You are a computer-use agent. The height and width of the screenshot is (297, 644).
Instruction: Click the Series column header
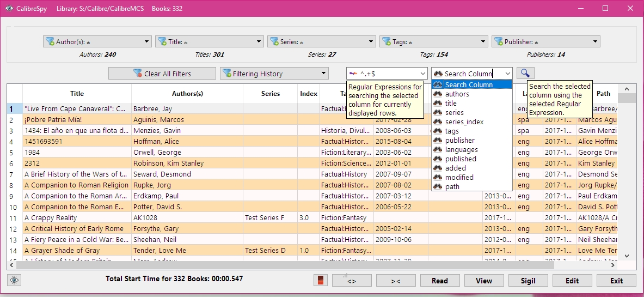270,93
